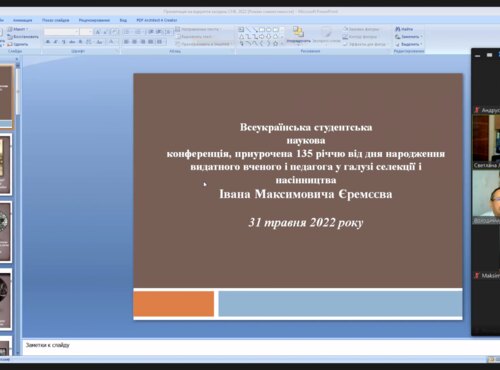Image resolution: width=500 pixels, height=370 pixels.
Task: Select second slide thumbnail
Action: pos(6,164)
